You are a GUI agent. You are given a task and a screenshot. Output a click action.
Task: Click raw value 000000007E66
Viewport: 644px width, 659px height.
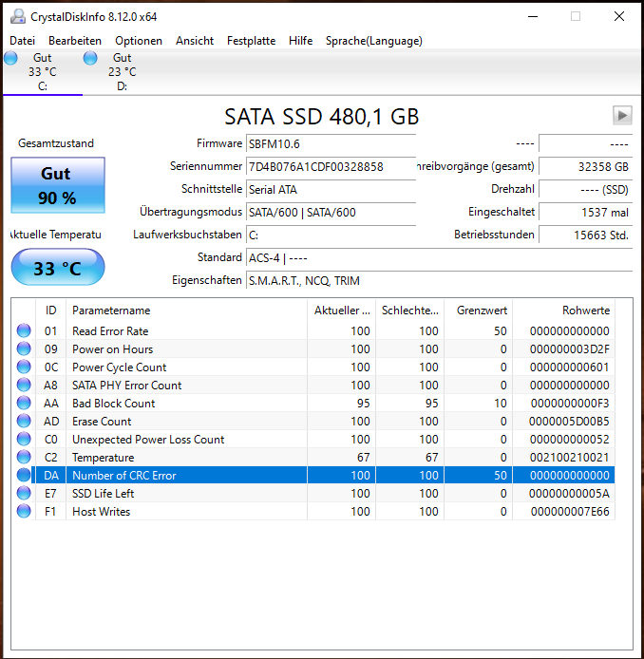pos(570,512)
